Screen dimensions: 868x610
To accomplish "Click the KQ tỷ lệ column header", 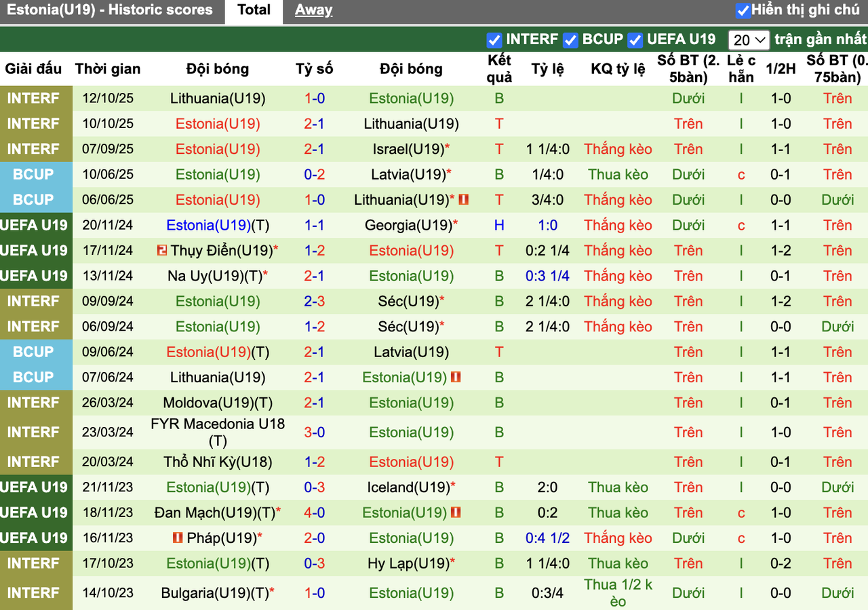I will [x=618, y=69].
